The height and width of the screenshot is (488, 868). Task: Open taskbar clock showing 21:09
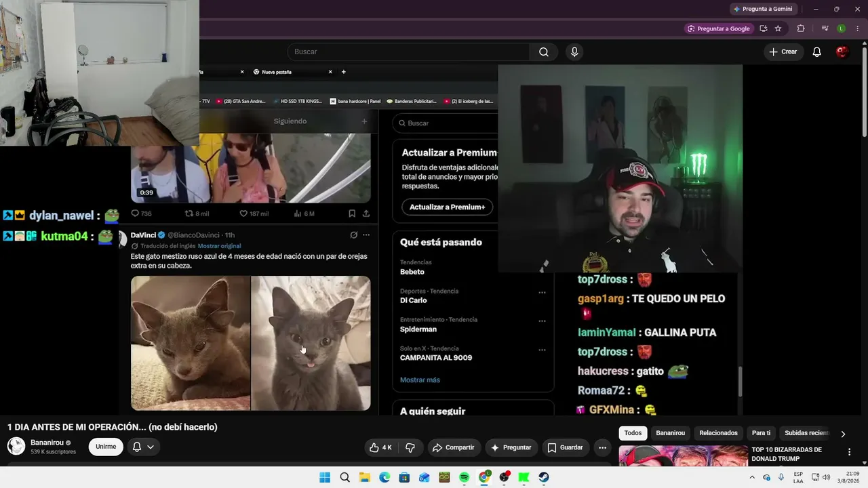coord(847,477)
